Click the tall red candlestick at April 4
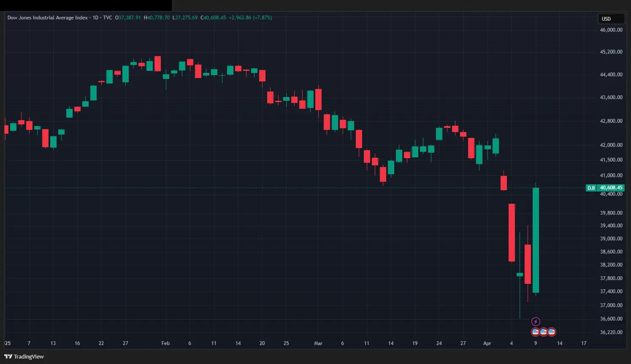631x364 pixels. point(512,233)
